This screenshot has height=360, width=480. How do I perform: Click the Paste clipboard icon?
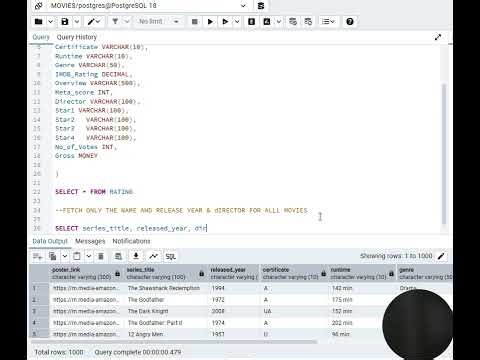[x=77, y=256]
